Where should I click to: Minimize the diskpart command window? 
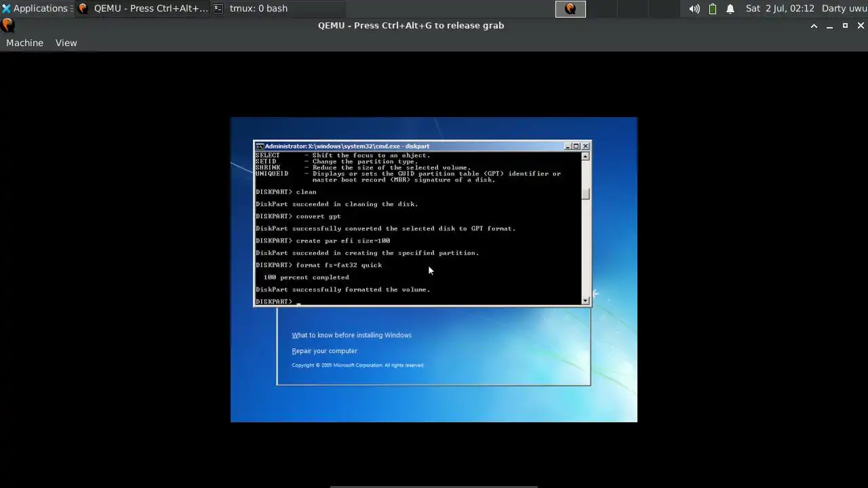coord(567,146)
